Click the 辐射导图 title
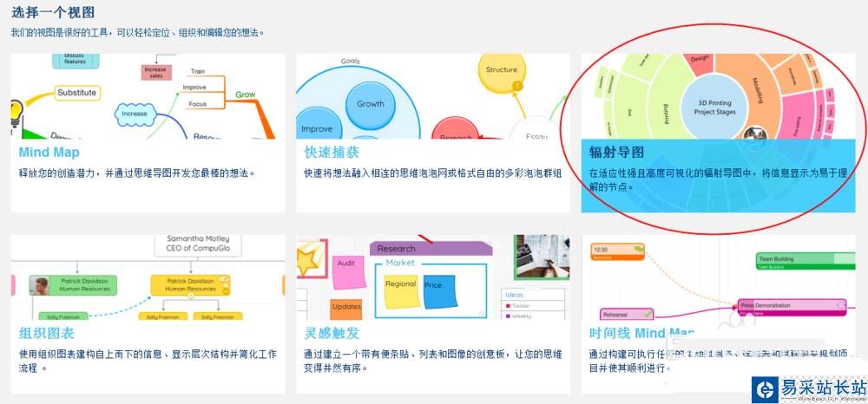Viewport: 868px width, 404px height. (x=616, y=153)
